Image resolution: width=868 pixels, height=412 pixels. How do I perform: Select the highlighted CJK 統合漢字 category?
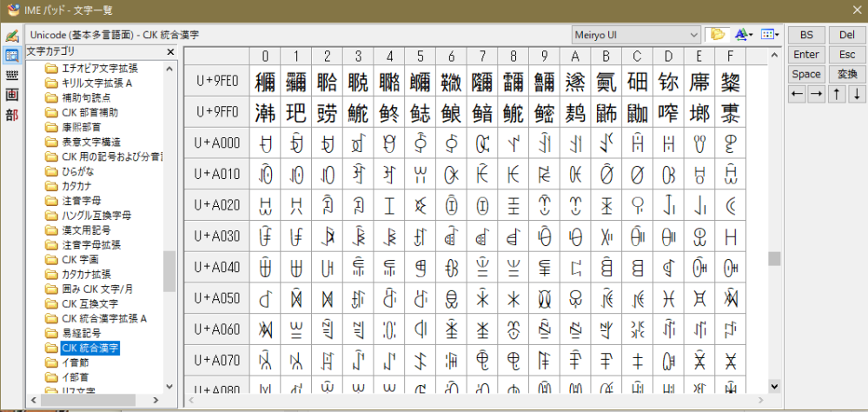coord(89,349)
